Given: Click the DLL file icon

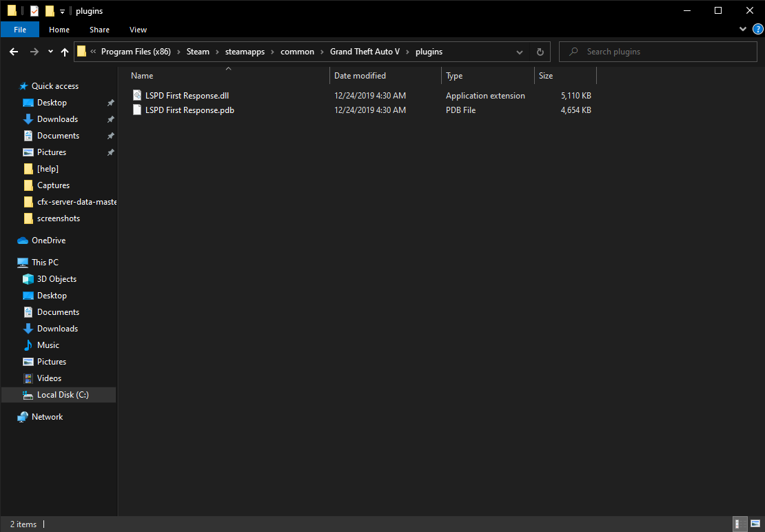Looking at the screenshot, I should click(x=137, y=96).
